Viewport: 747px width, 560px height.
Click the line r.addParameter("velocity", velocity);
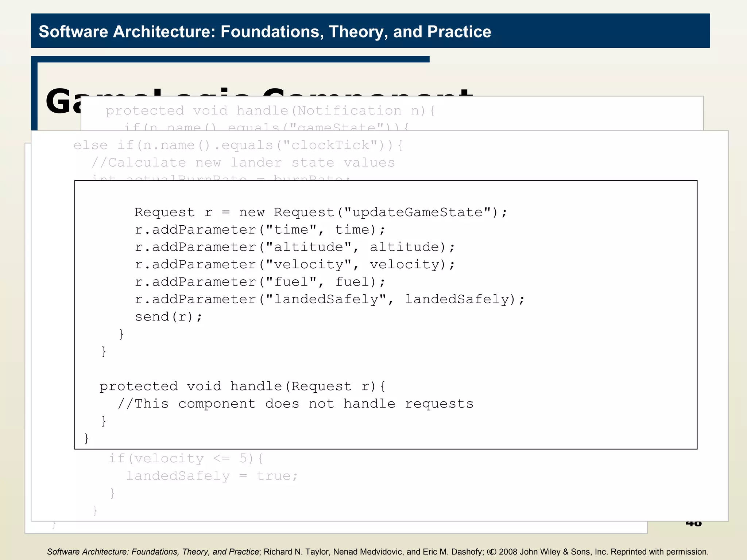coord(295,265)
